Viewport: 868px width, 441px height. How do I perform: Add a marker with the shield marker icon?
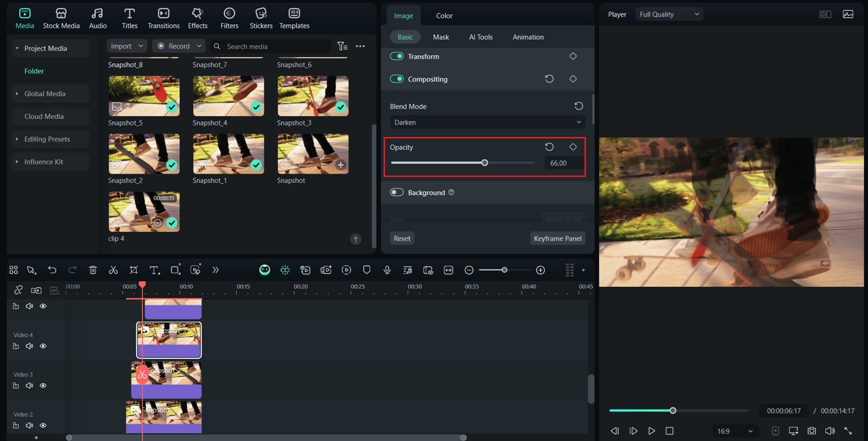tap(366, 270)
